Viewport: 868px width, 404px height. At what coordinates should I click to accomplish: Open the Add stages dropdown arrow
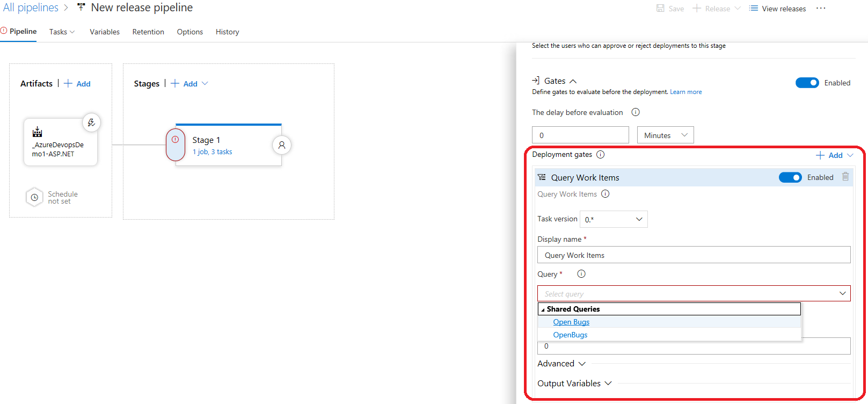point(205,84)
